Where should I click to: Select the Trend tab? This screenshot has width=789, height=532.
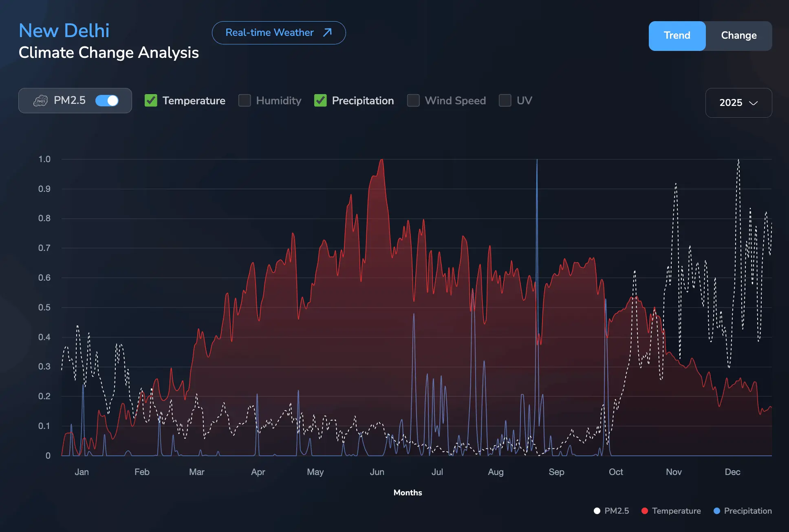coord(677,36)
